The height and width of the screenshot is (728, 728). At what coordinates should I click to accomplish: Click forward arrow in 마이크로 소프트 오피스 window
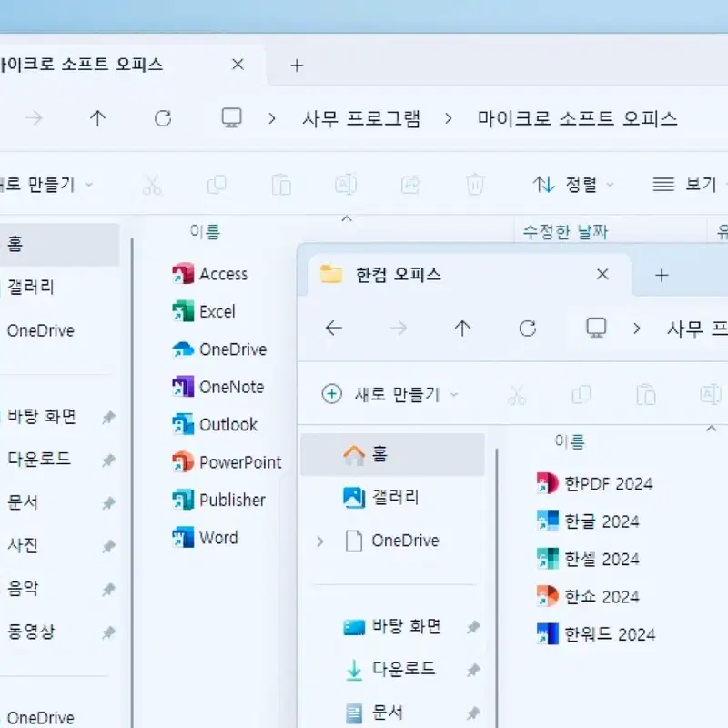click(34, 118)
